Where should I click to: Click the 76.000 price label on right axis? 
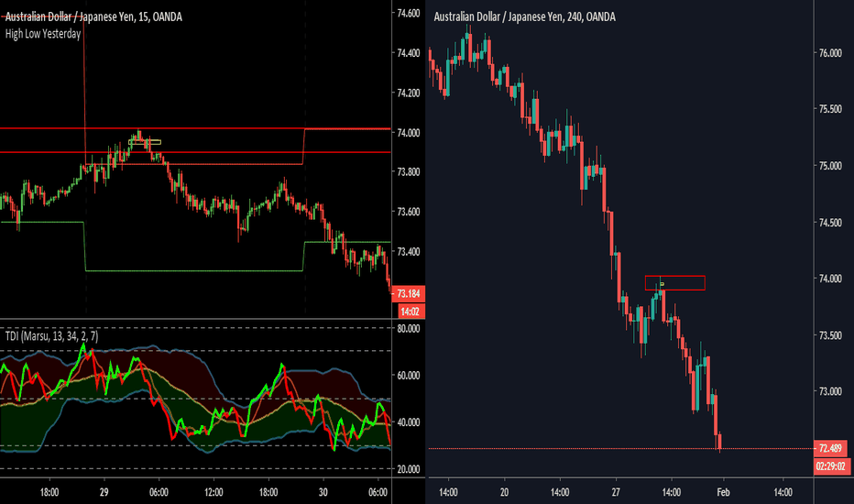pos(830,53)
